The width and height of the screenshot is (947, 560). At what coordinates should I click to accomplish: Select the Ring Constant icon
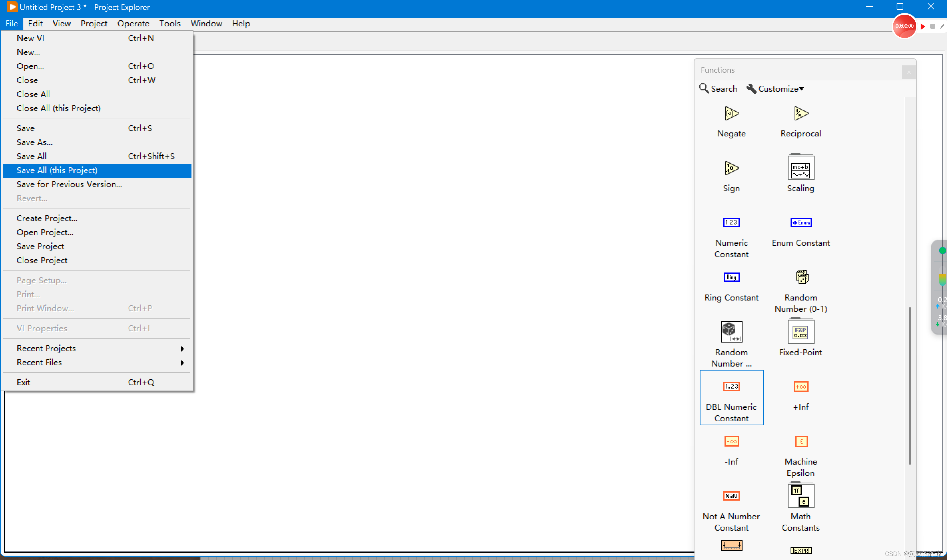click(731, 277)
